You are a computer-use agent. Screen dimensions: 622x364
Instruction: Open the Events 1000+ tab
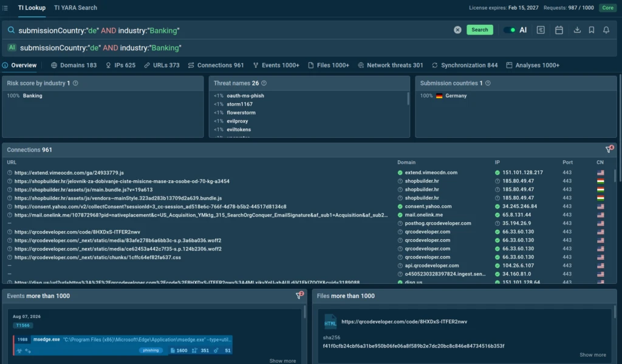pyautogui.click(x=276, y=66)
